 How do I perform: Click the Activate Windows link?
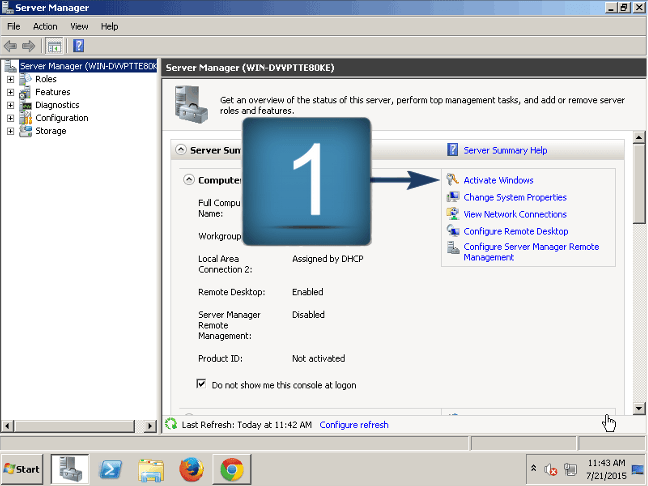(498, 180)
